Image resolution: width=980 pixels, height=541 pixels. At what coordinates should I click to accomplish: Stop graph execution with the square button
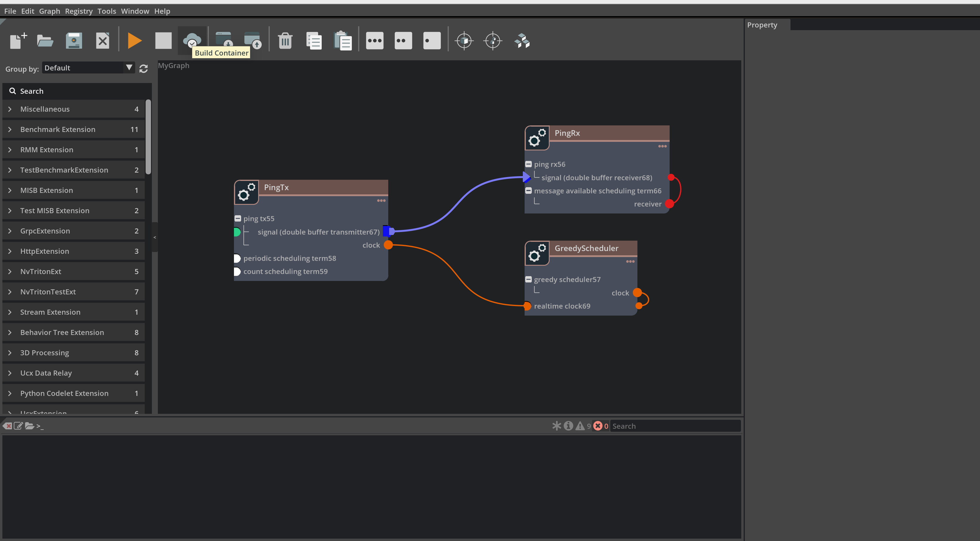[163, 40]
